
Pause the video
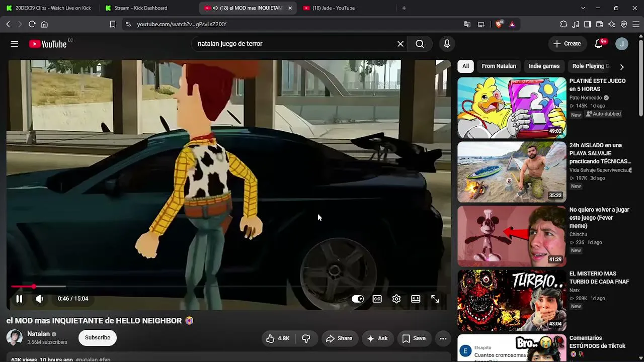tap(19, 299)
